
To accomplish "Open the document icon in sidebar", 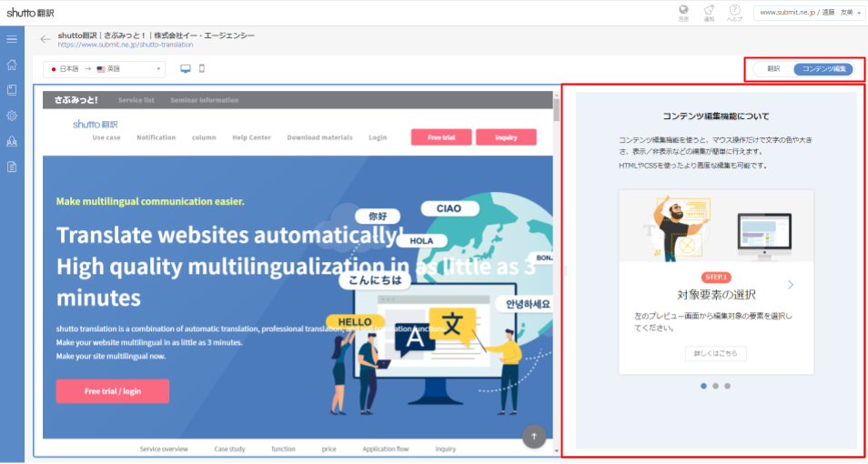I will [12, 166].
